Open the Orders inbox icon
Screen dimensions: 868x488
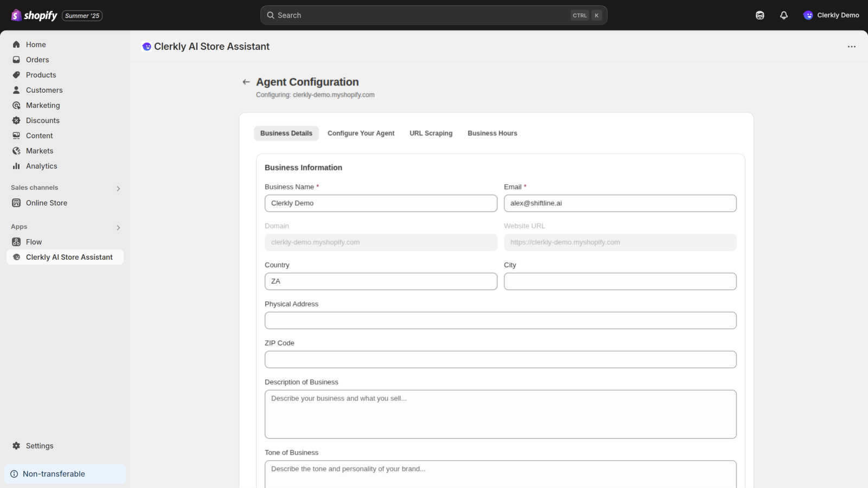pyautogui.click(x=16, y=60)
